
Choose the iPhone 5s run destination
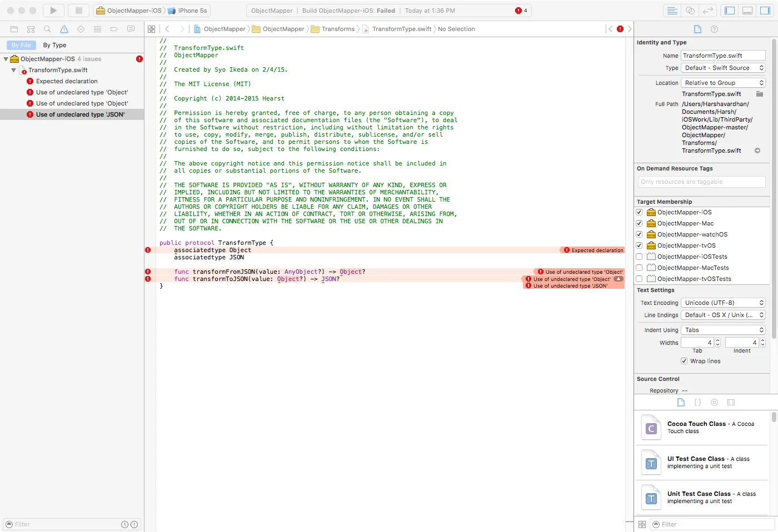pyautogui.click(x=188, y=11)
